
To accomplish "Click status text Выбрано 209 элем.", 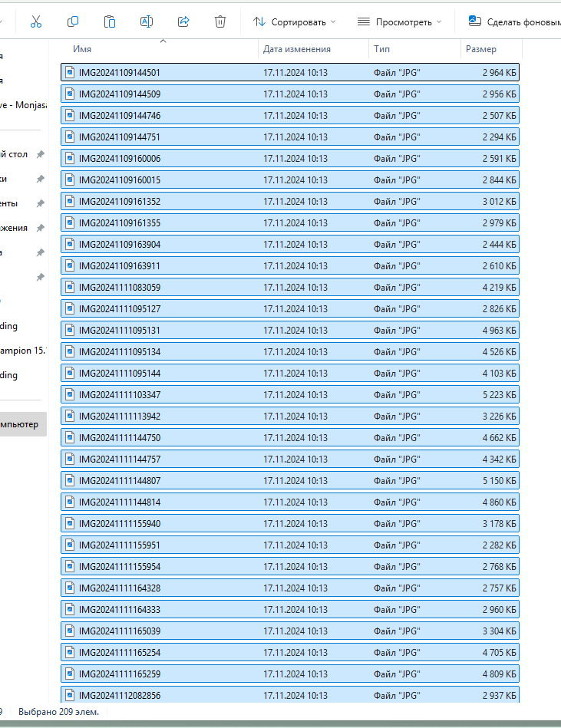I will [58, 712].
